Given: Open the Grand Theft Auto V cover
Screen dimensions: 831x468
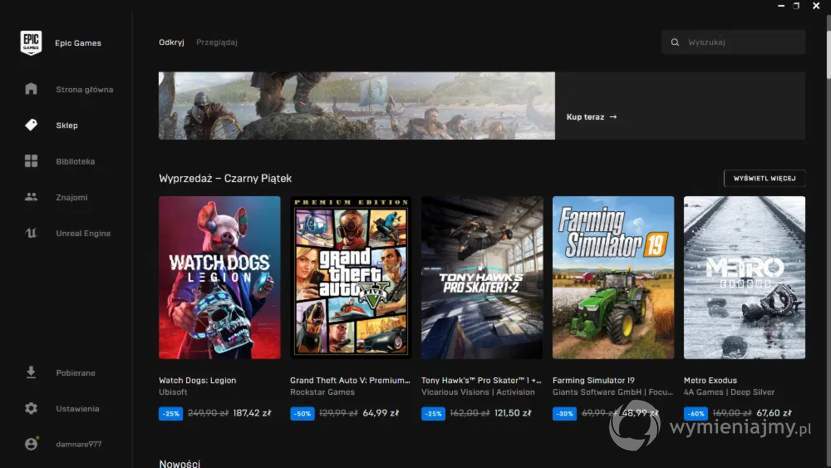Looking at the screenshot, I should [350, 277].
